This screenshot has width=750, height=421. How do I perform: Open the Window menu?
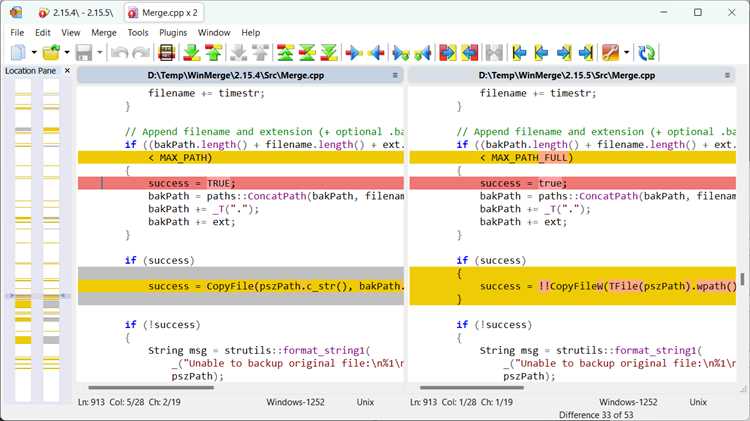pos(214,33)
